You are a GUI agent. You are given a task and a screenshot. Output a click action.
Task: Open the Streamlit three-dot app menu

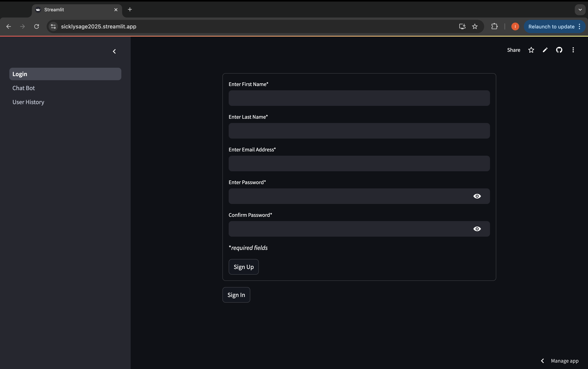573,50
